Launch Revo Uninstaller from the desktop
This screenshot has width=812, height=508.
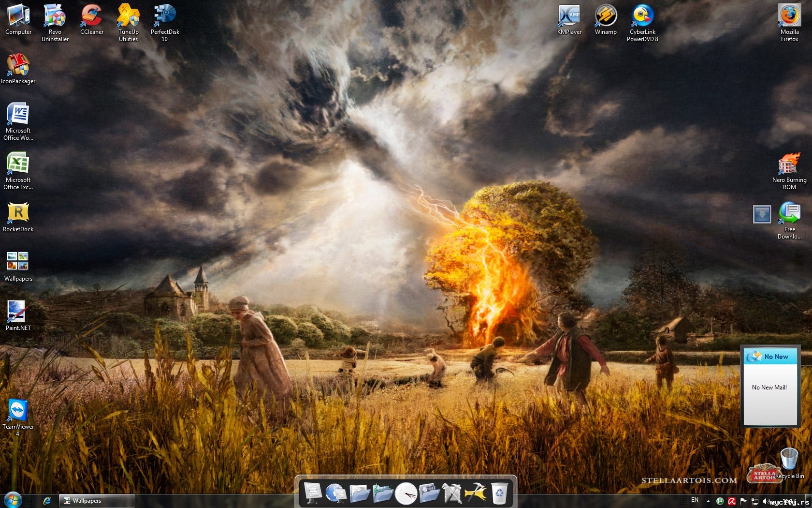pyautogui.click(x=55, y=23)
